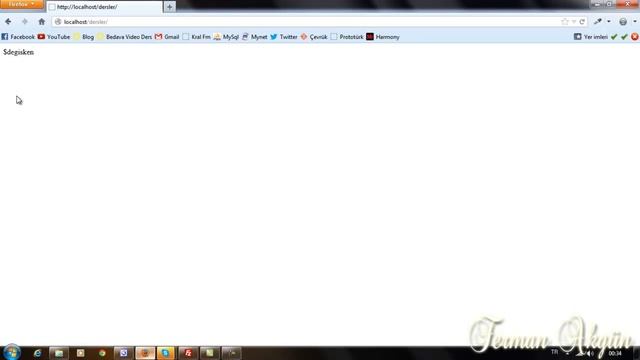640x360 pixels.
Task: Launch Internet Explorer from the taskbar
Action: (x=37, y=353)
